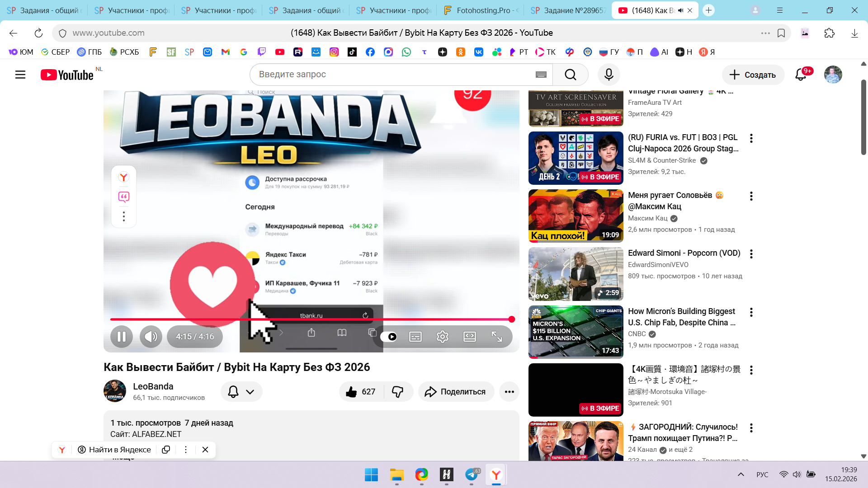Pause the video with the pause button
This screenshot has height=488, width=868.
pyautogui.click(x=121, y=337)
